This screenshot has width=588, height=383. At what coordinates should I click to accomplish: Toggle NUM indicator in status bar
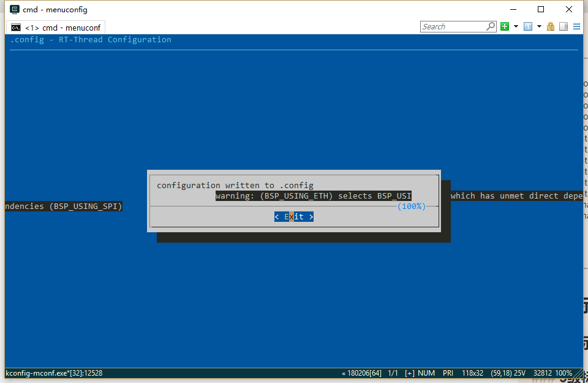[426, 373]
